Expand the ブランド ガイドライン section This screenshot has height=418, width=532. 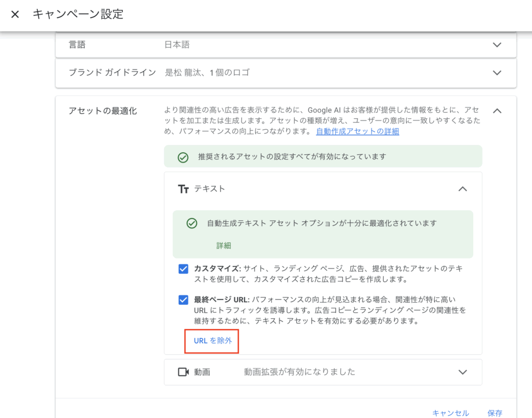pyautogui.click(x=497, y=73)
